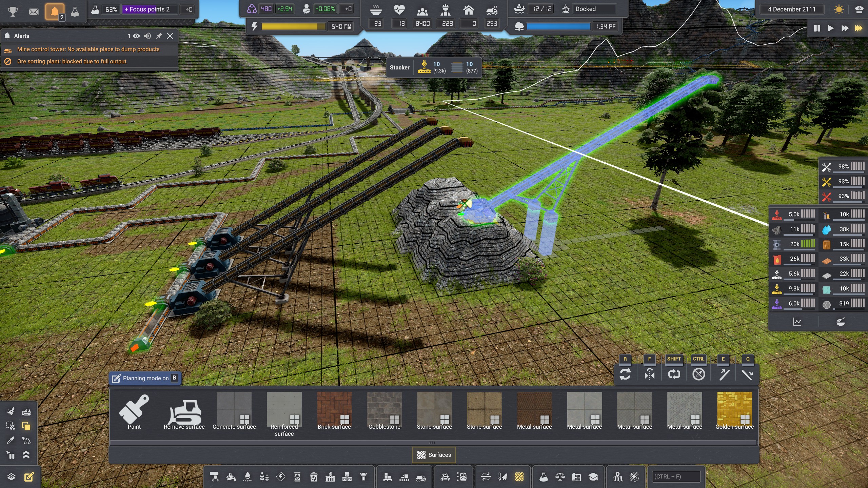Click the 1.34 PF computing bar
This screenshot has width=868, height=488.
coord(558,26)
